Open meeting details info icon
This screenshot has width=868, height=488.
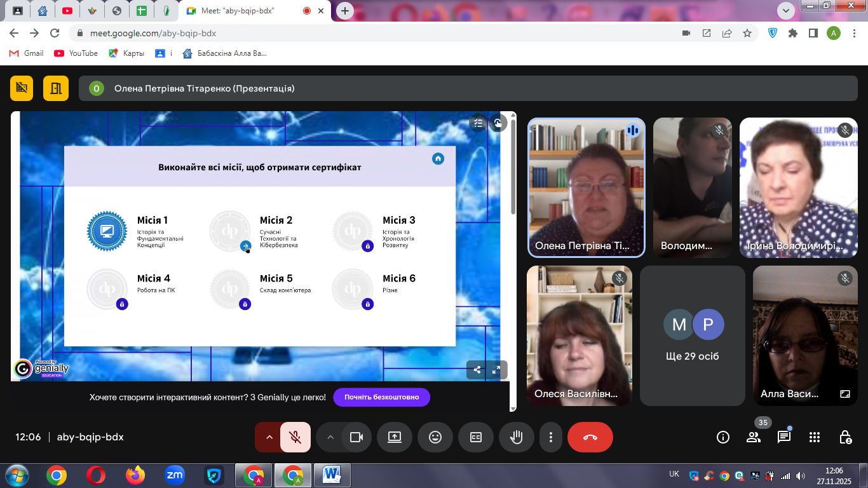coord(722,437)
